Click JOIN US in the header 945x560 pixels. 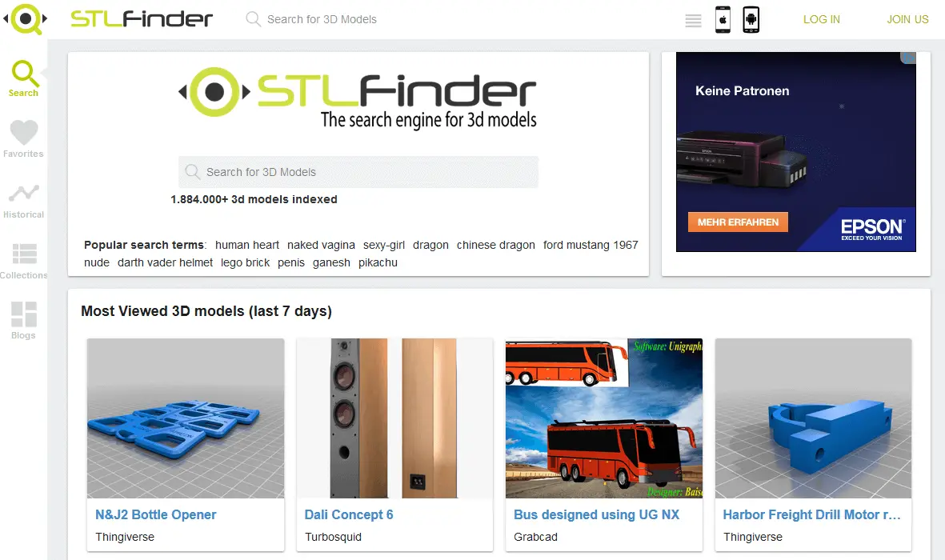[x=907, y=19]
